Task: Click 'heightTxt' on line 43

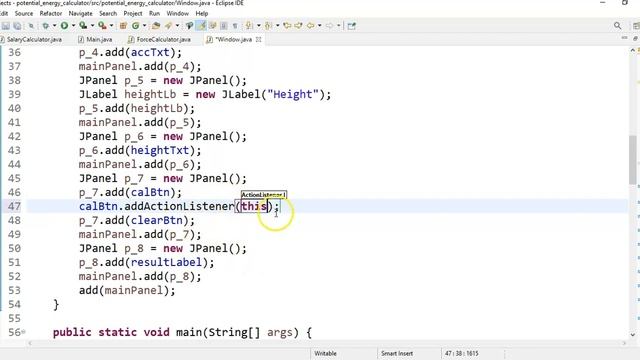Action: point(160,150)
